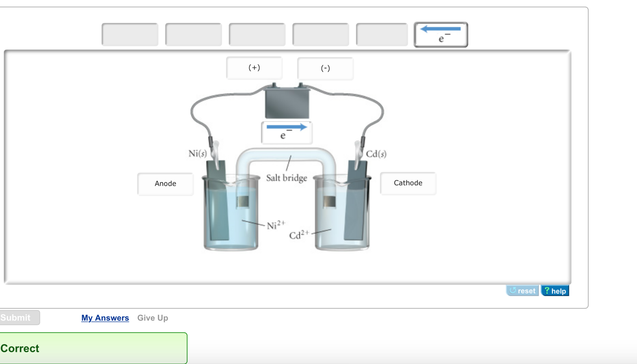Click the last empty answer bin before the arrow
This screenshot has width=637, height=364.
tap(381, 34)
